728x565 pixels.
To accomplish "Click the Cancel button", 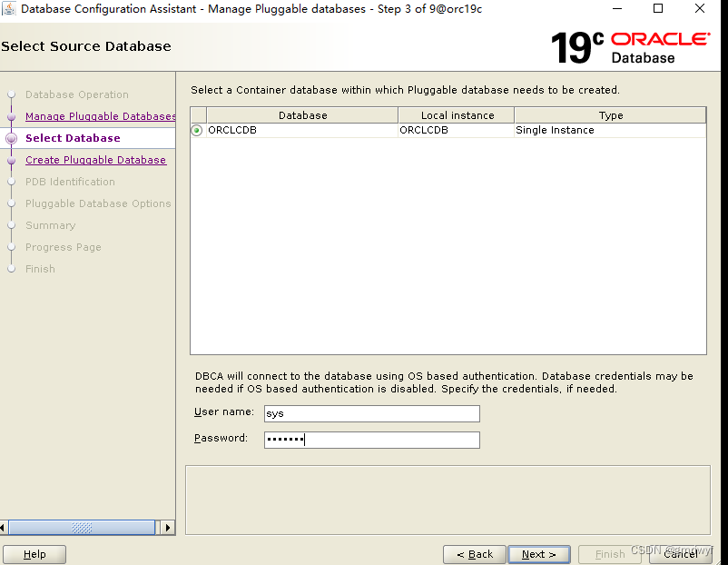I will coord(681,554).
